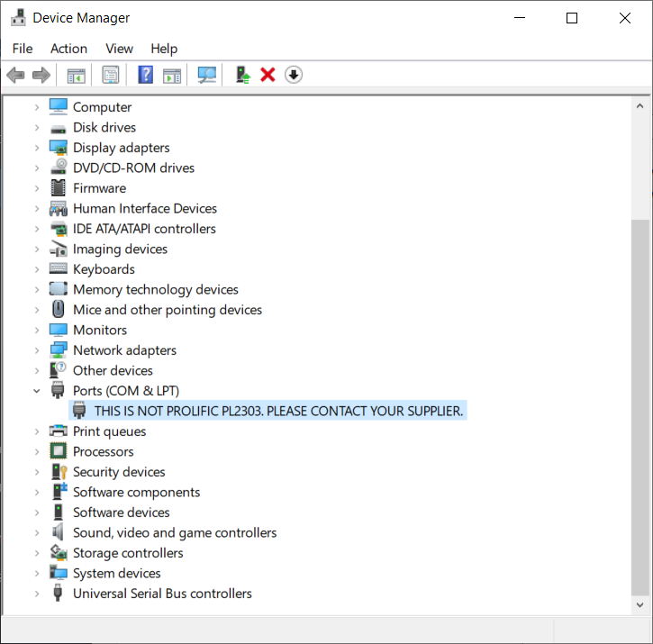The image size is (653, 644).
Task: Click the down-arrow Disable device icon
Action: (x=294, y=75)
